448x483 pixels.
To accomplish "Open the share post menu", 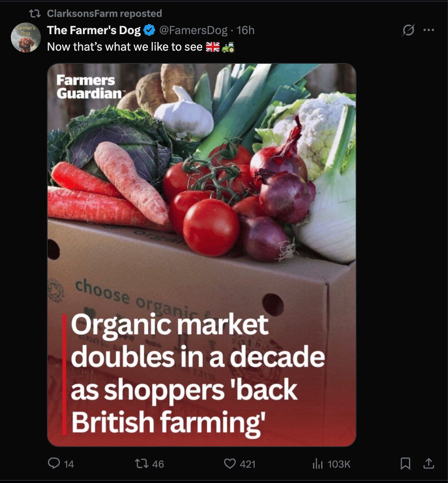I will [x=428, y=464].
